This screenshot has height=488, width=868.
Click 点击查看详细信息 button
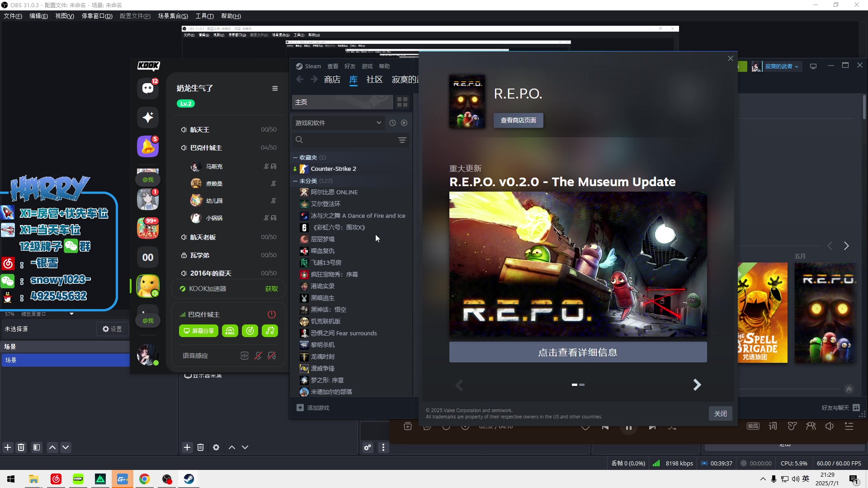[x=578, y=352]
